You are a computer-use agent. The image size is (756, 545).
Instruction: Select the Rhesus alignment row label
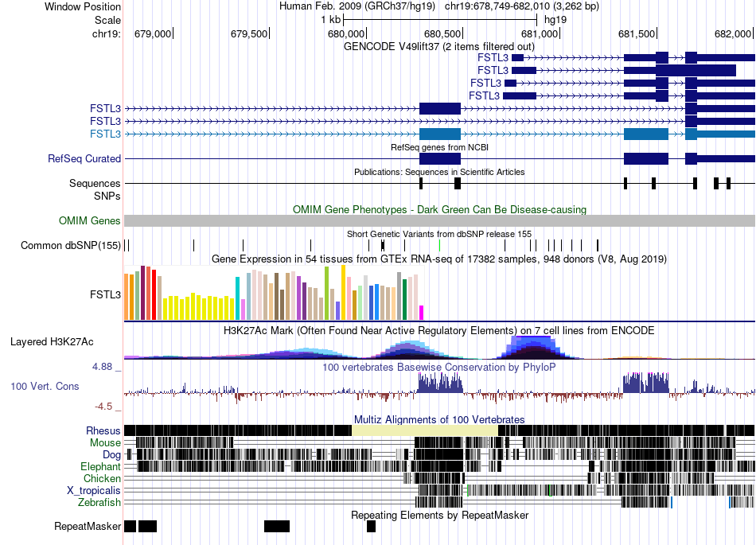(103, 430)
